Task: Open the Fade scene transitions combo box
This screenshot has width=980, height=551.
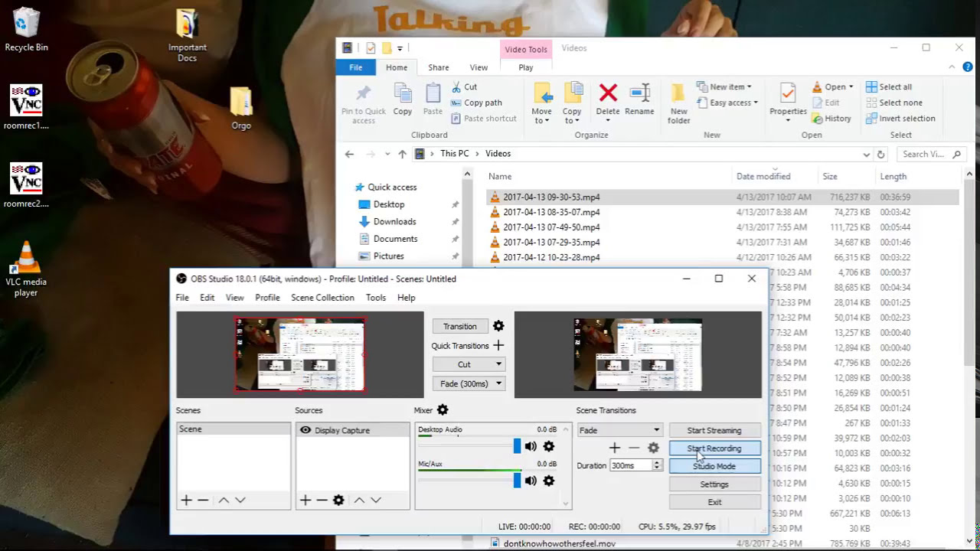Action: coord(619,430)
